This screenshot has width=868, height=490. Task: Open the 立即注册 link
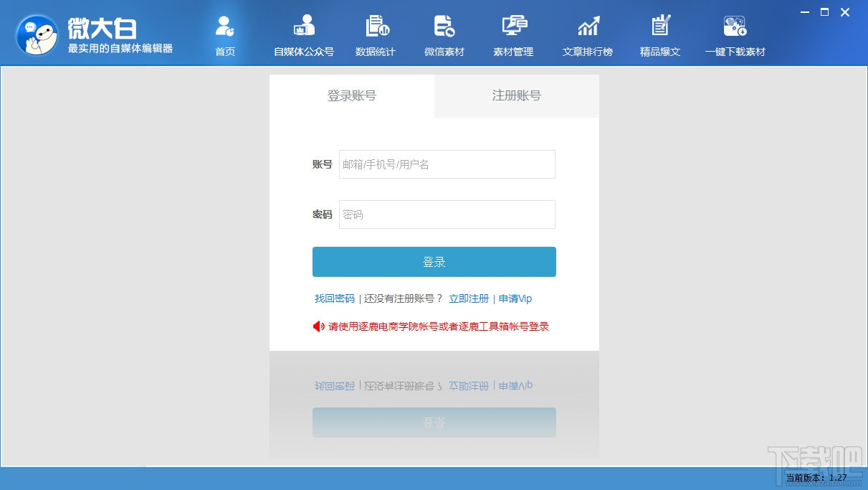point(469,298)
